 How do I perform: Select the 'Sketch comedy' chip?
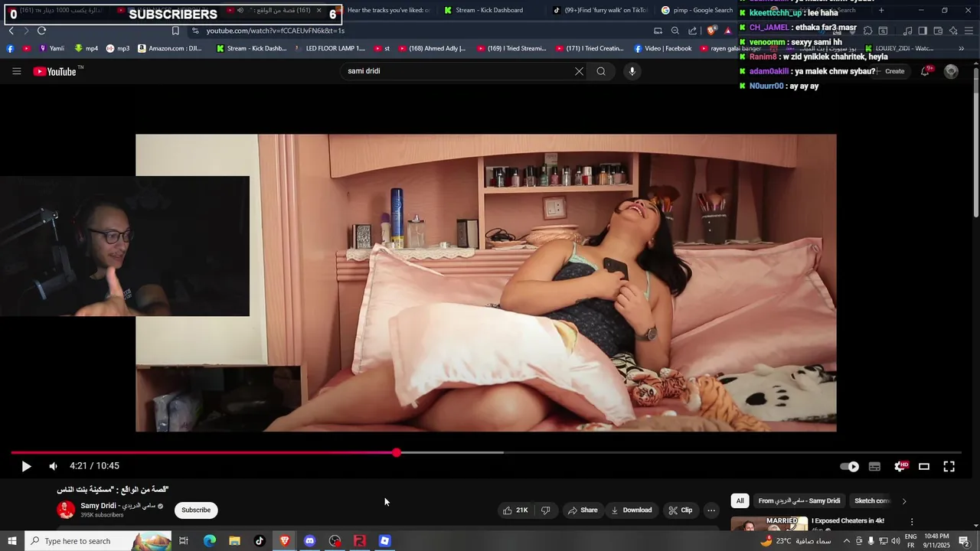pos(871,501)
